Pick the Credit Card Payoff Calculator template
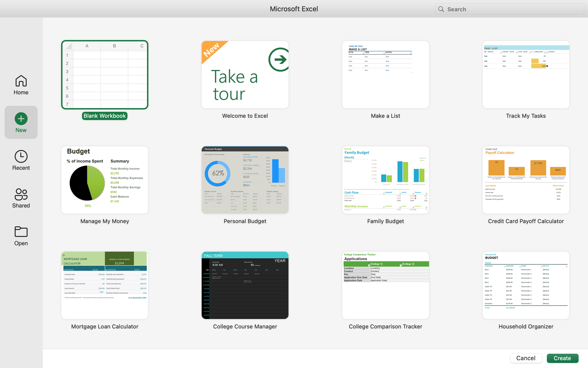Image resolution: width=588 pixels, height=368 pixels. coord(526,180)
